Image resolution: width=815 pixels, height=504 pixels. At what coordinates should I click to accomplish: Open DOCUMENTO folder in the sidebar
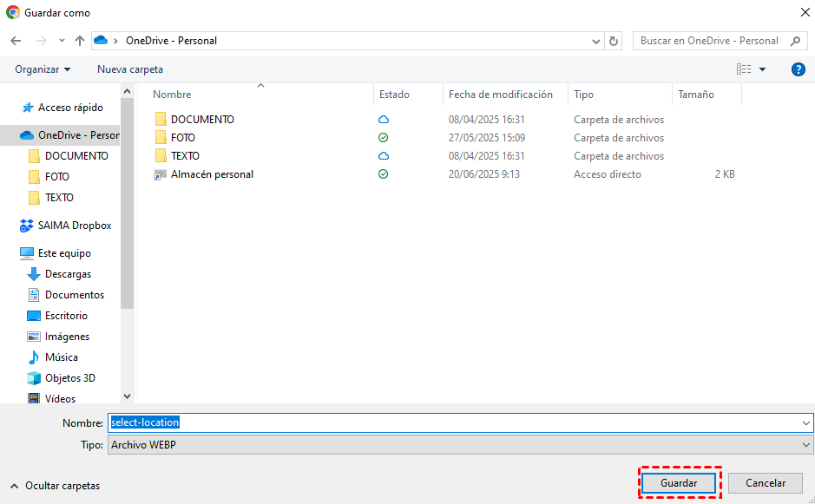76,156
